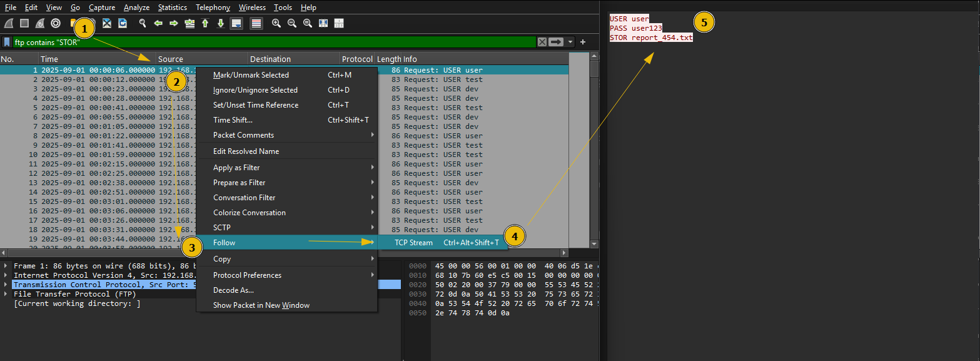Click the start capture shark fin icon
980x361 pixels.
click(9, 23)
